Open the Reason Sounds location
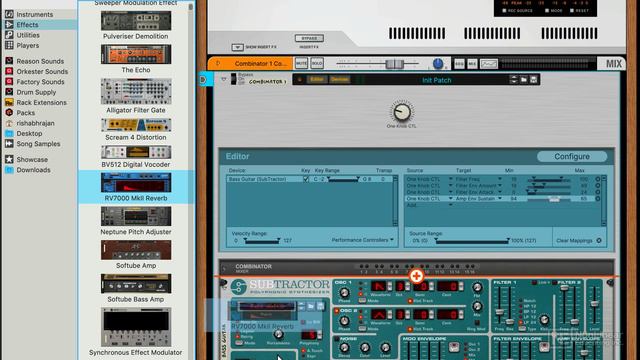The image size is (640, 360). (40, 61)
